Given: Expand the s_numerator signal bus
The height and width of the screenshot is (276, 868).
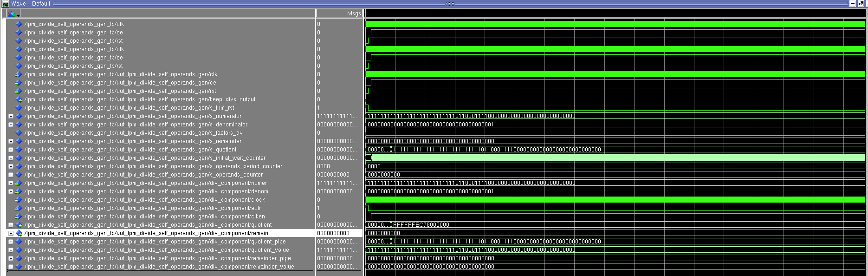Looking at the screenshot, I should tap(11, 116).
